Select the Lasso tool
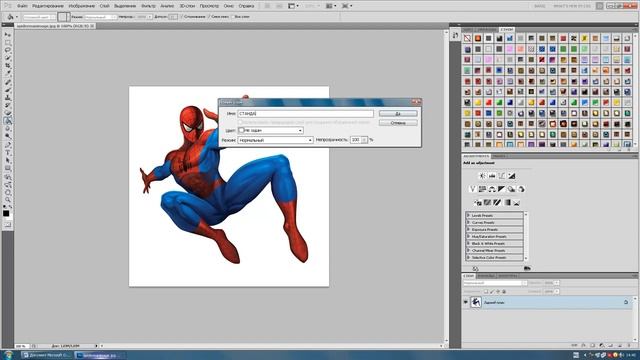Screen dimensions: 640x360 8,50
